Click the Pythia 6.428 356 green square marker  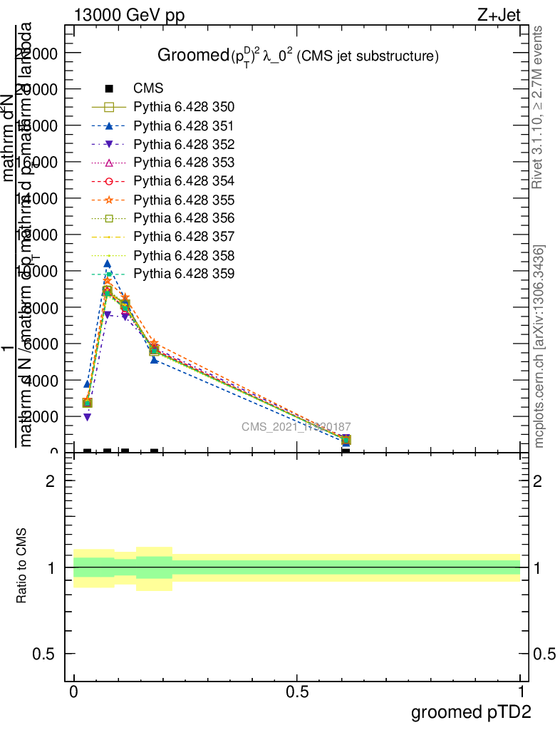(109, 218)
